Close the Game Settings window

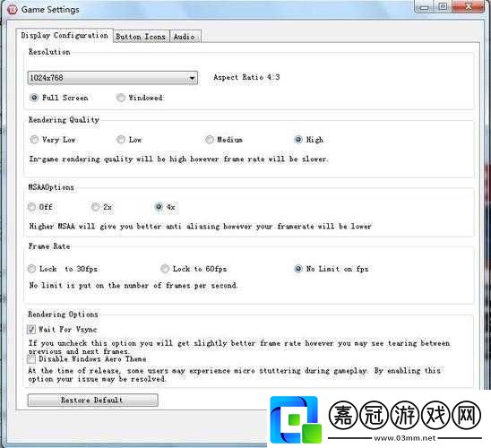[x=468, y=7]
